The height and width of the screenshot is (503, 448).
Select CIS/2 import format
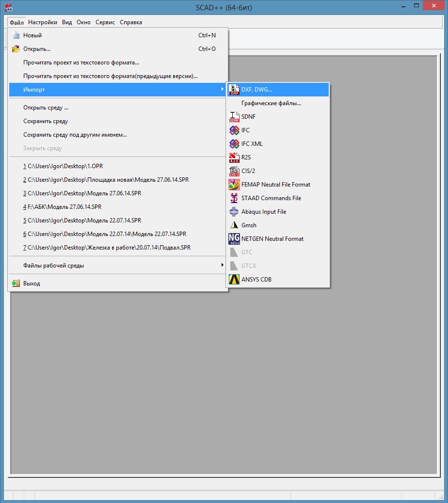click(278, 171)
